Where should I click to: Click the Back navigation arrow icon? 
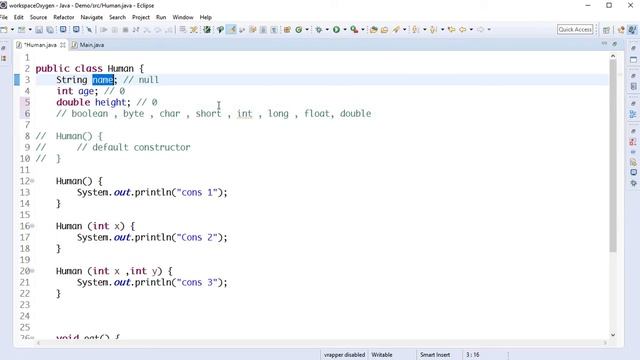[462, 29]
